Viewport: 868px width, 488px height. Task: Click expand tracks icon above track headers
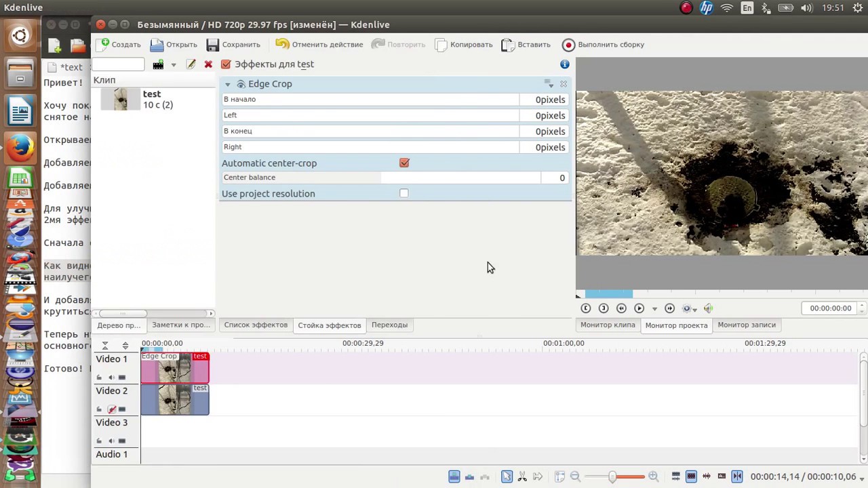tap(125, 346)
